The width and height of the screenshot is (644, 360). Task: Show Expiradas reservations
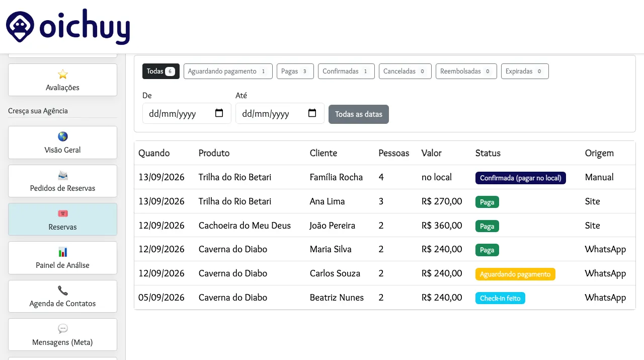point(525,71)
